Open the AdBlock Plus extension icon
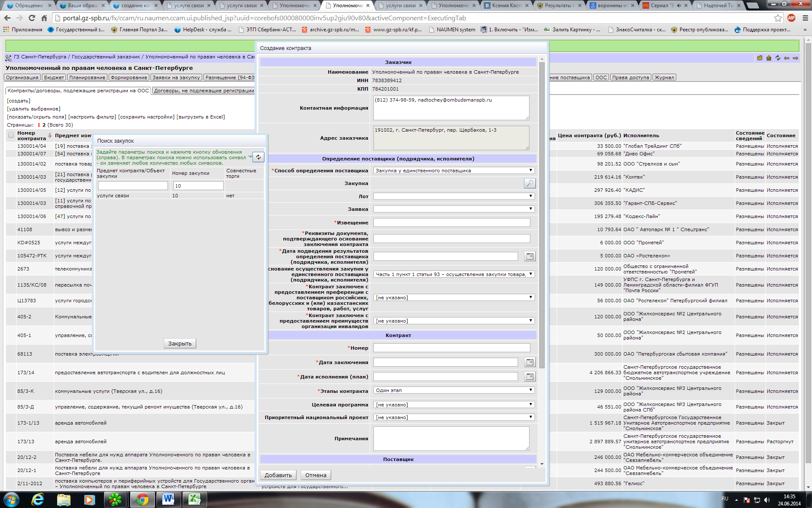 coord(791,18)
